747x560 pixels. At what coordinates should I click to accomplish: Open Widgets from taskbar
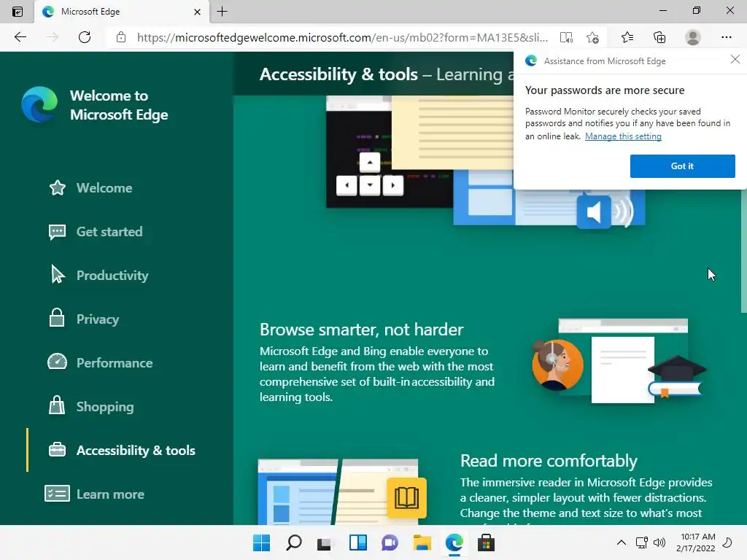click(357, 542)
